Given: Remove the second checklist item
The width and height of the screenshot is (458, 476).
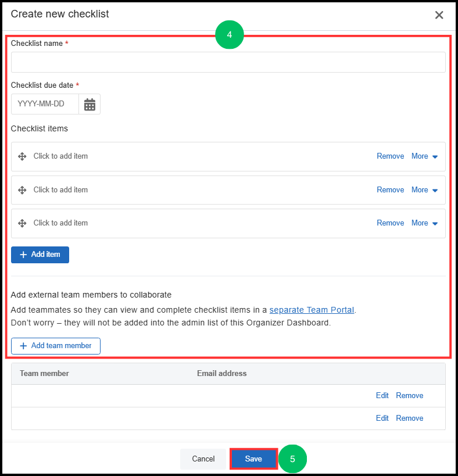Looking at the screenshot, I should click(x=391, y=189).
